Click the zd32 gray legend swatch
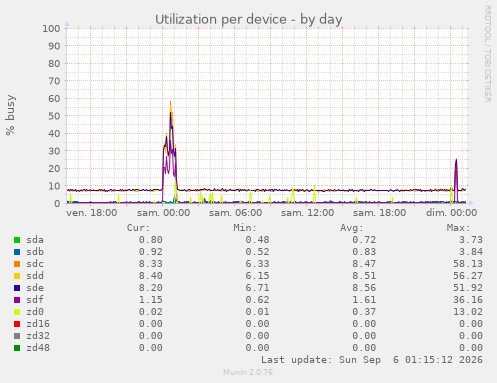 point(17,336)
